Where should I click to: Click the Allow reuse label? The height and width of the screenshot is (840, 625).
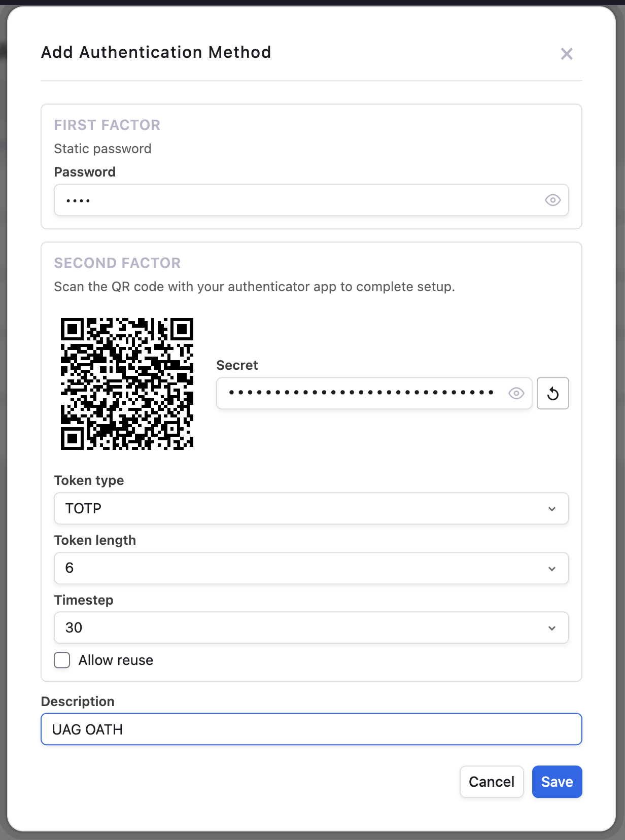pos(116,660)
